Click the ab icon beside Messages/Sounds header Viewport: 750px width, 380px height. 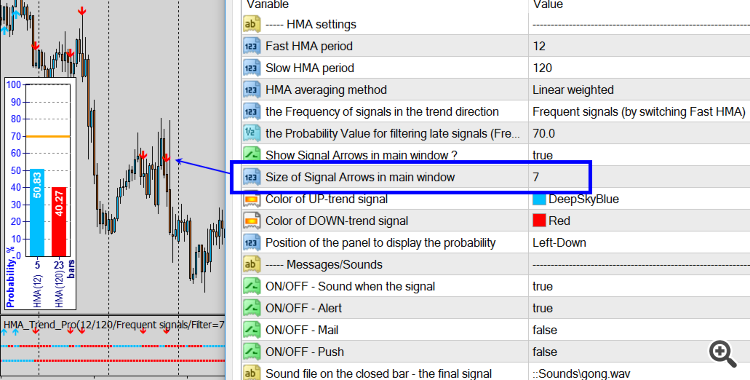[251, 265]
